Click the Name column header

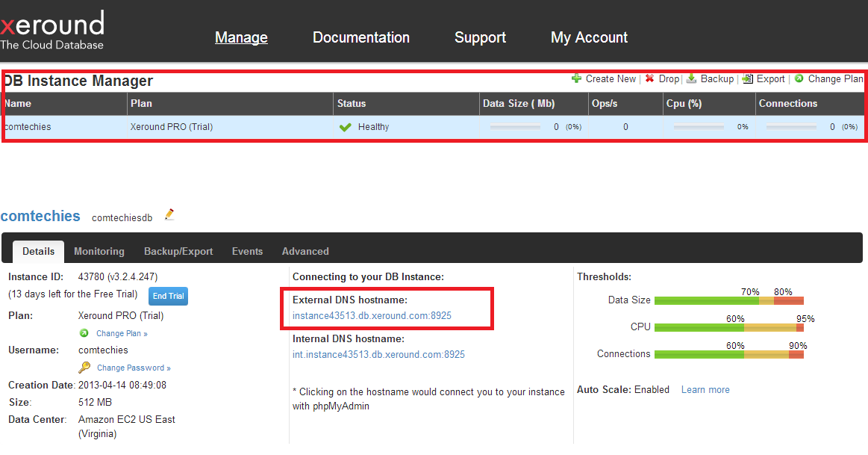(x=64, y=104)
